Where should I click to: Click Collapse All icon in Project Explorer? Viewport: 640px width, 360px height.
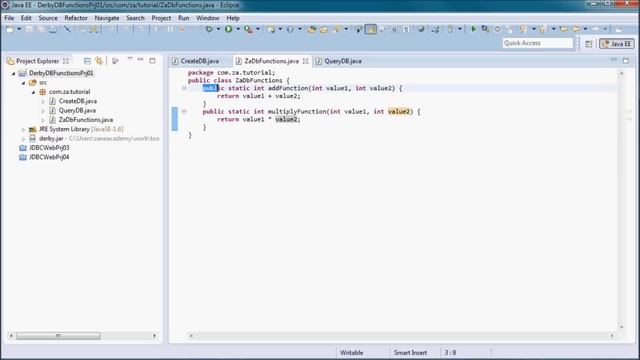click(x=87, y=61)
